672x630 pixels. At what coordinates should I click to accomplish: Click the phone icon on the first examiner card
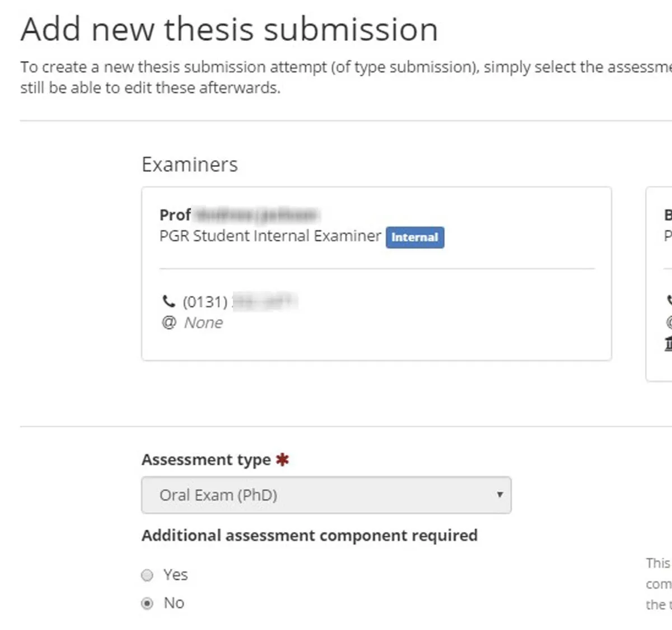tap(169, 301)
